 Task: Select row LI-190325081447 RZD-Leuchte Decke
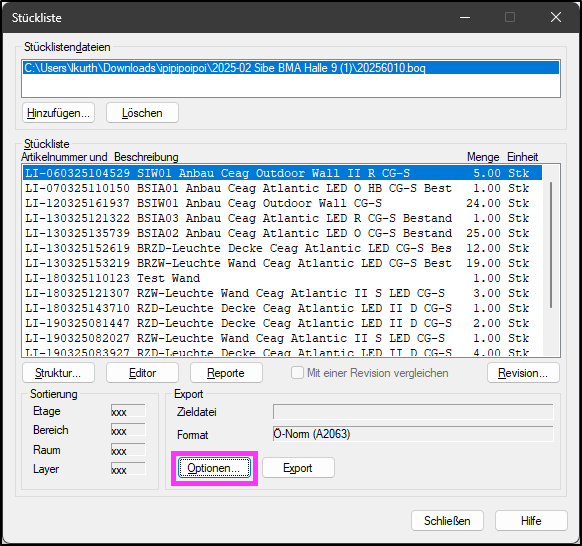pyautogui.click(x=282, y=323)
